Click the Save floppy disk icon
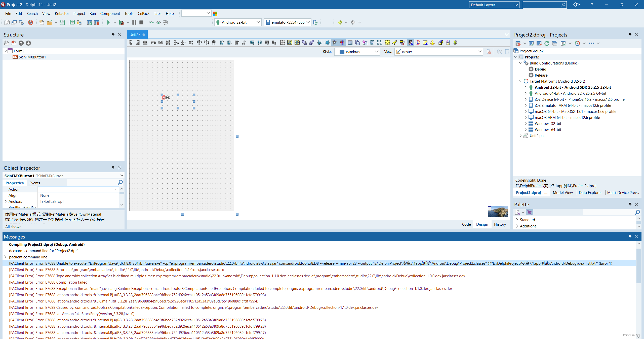Image resolution: width=644 pixels, height=339 pixels. tap(62, 22)
